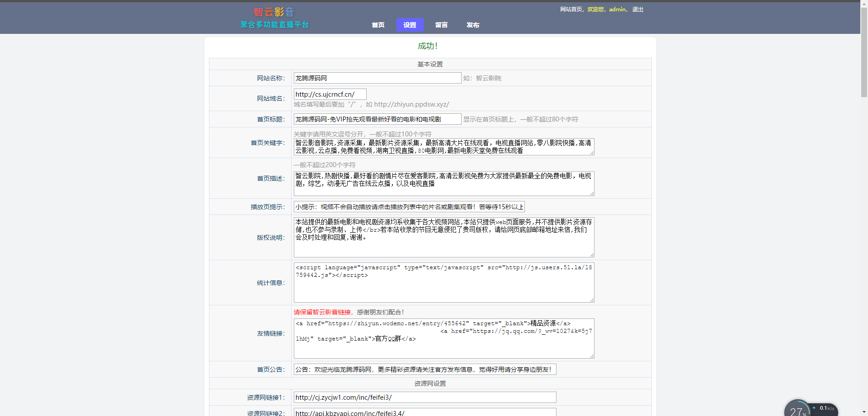Focus the 资源网链接2 input field
868x416 pixels.
pyautogui.click(x=425, y=412)
